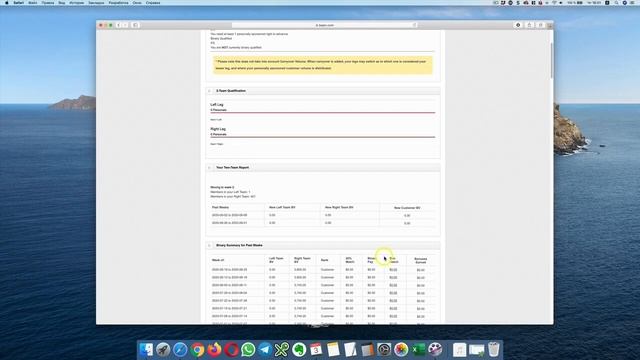
Task: Open the Trash in the Dock
Action: tap(494, 350)
